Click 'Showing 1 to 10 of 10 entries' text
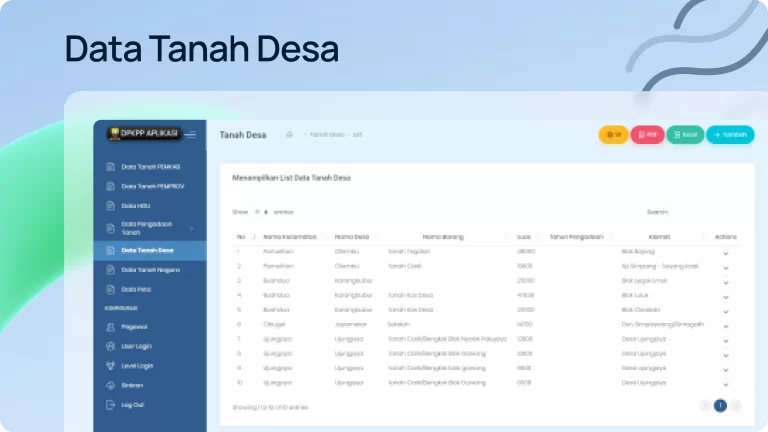This screenshot has width=768, height=432. (270, 408)
